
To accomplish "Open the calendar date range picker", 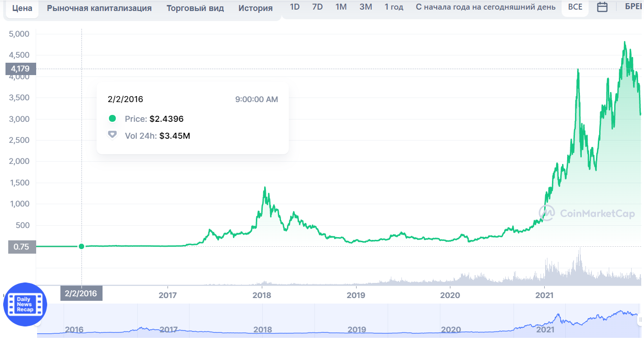I will click(602, 7).
